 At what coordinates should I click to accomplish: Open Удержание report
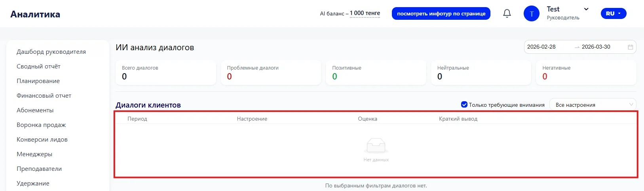click(x=33, y=183)
